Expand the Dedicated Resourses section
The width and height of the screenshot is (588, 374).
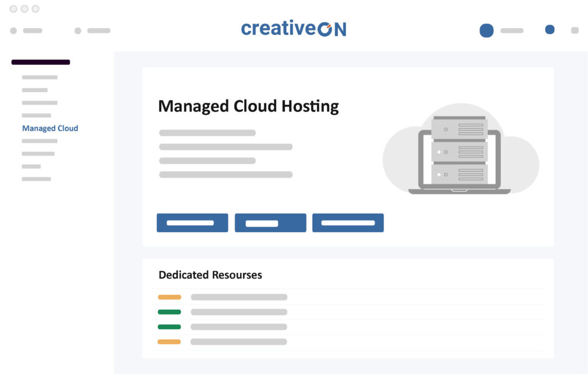tap(210, 275)
